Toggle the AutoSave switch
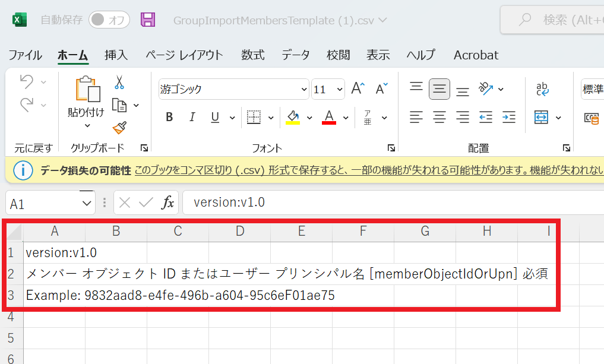This screenshot has height=364, width=604. 109,20
